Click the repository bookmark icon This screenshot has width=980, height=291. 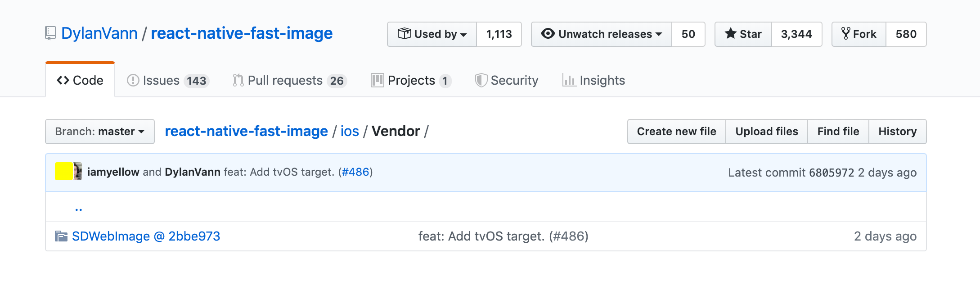tap(51, 32)
